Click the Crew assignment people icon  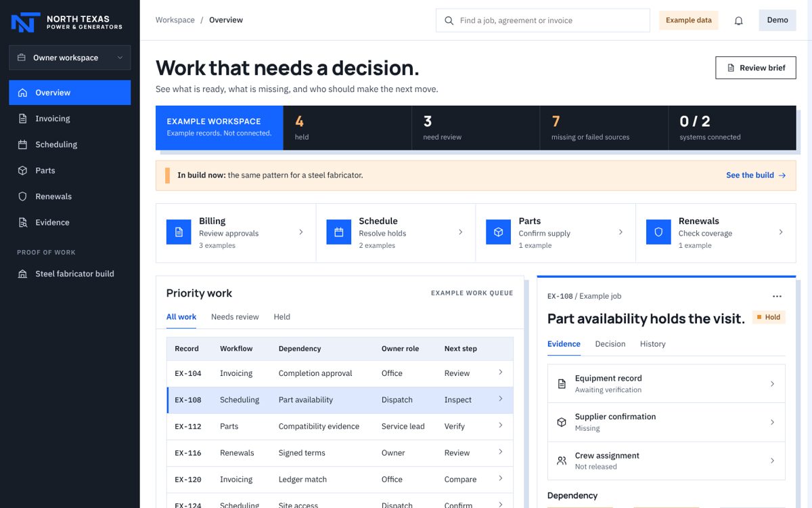[562, 461]
